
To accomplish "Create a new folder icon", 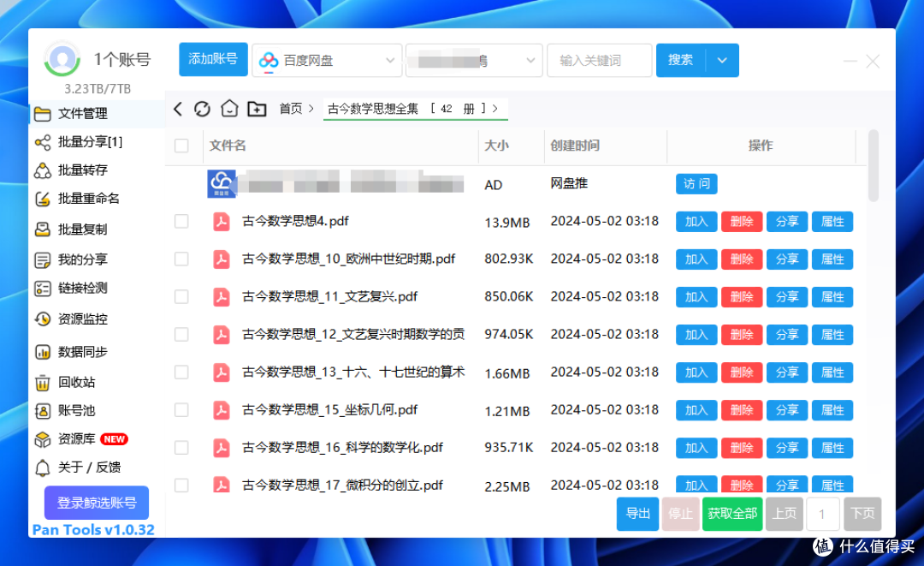I will click(257, 109).
